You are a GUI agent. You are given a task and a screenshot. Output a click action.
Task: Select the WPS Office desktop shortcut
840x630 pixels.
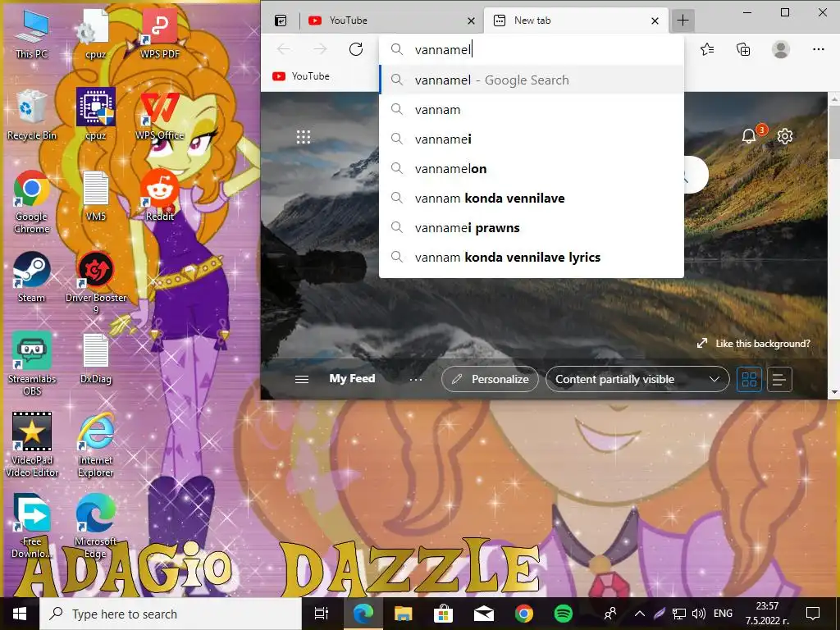[160, 115]
